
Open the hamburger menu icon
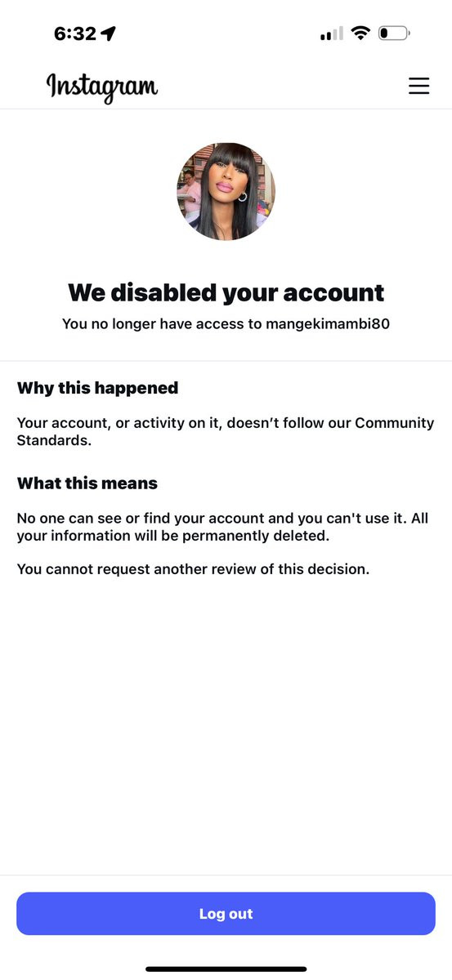418,86
